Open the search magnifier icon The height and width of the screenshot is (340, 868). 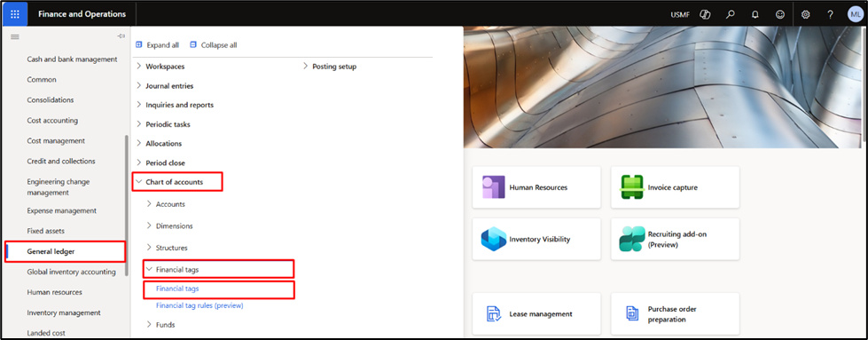coord(731,15)
